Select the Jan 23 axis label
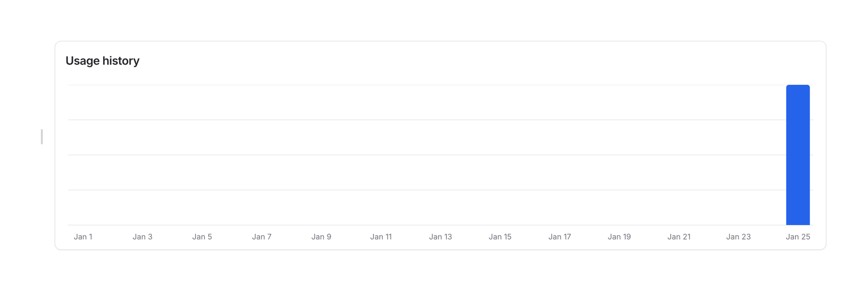This screenshot has width=868, height=292. (x=738, y=237)
